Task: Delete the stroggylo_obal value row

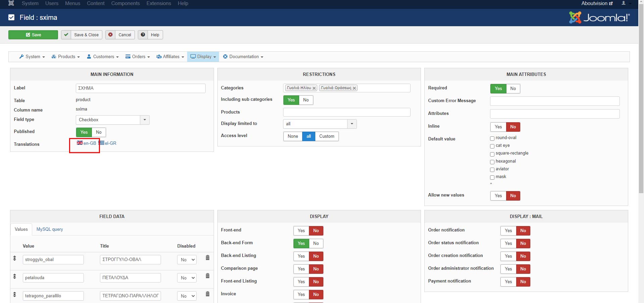Action: pyautogui.click(x=208, y=258)
